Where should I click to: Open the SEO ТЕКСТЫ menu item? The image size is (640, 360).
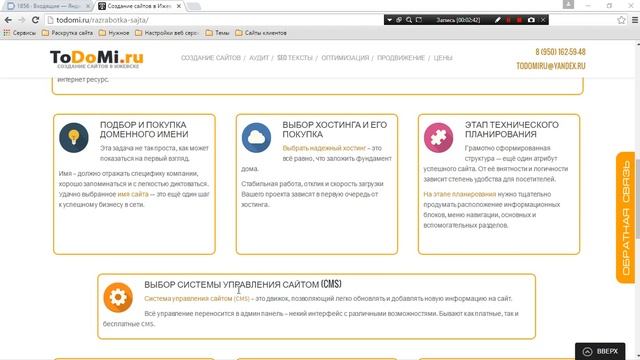pos(295,58)
